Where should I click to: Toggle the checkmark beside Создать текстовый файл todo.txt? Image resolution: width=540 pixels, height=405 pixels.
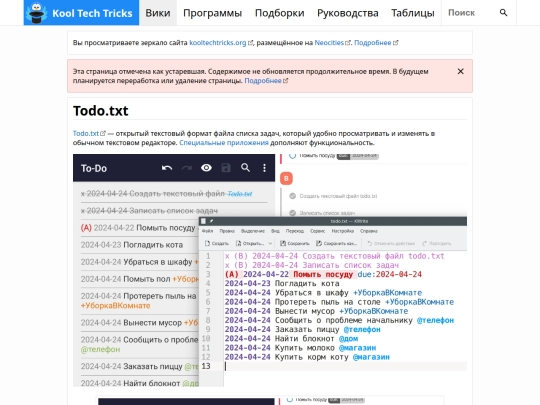293,196
